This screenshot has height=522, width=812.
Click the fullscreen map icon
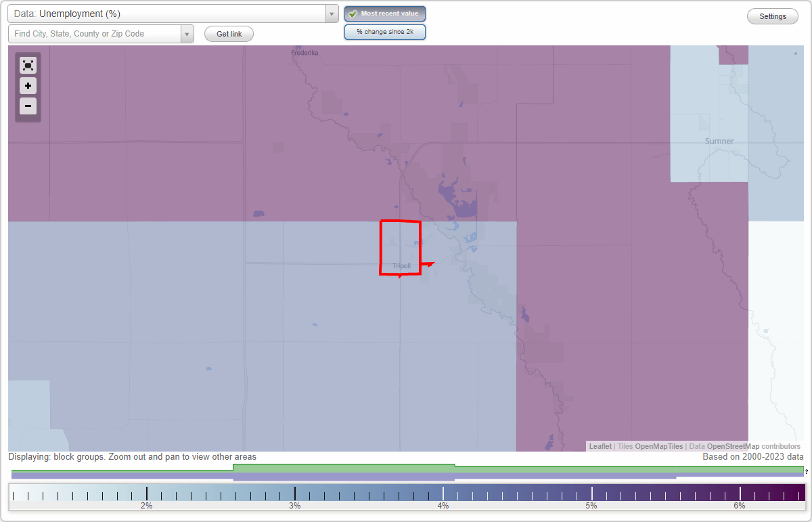28,65
